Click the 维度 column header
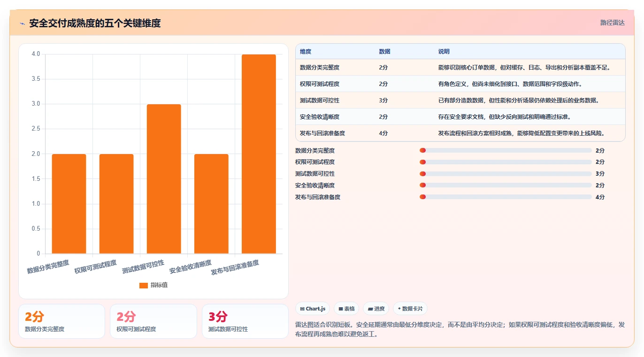Screen dimensions: 644x357 pos(306,52)
